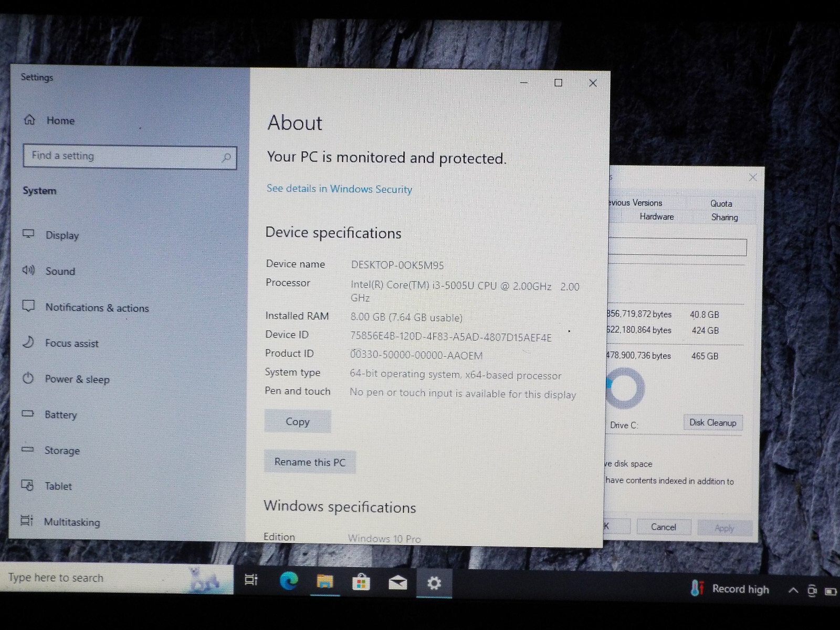Image resolution: width=840 pixels, height=630 pixels.
Task: Click the drive label text field in Properties
Action: coord(678,247)
